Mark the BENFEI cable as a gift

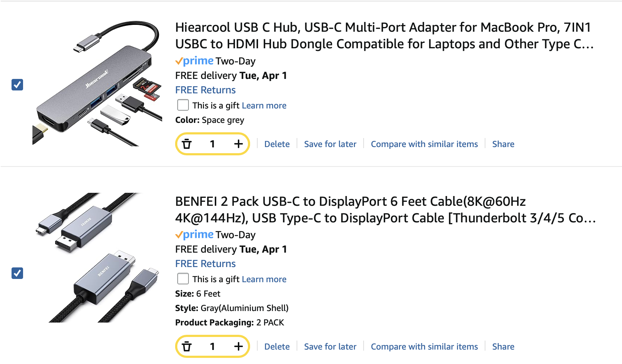[x=183, y=279]
